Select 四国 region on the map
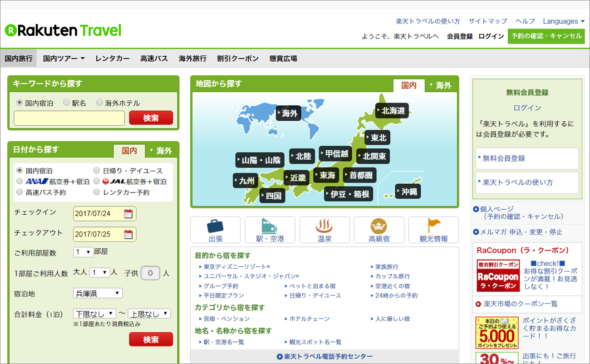 tap(272, 196)
